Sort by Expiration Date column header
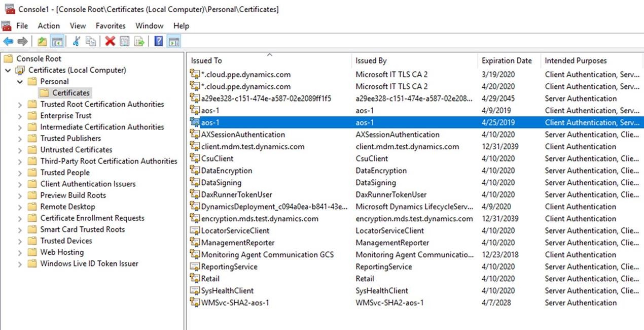The width and height of the screenshot is (644, 330). click(507, 61)
